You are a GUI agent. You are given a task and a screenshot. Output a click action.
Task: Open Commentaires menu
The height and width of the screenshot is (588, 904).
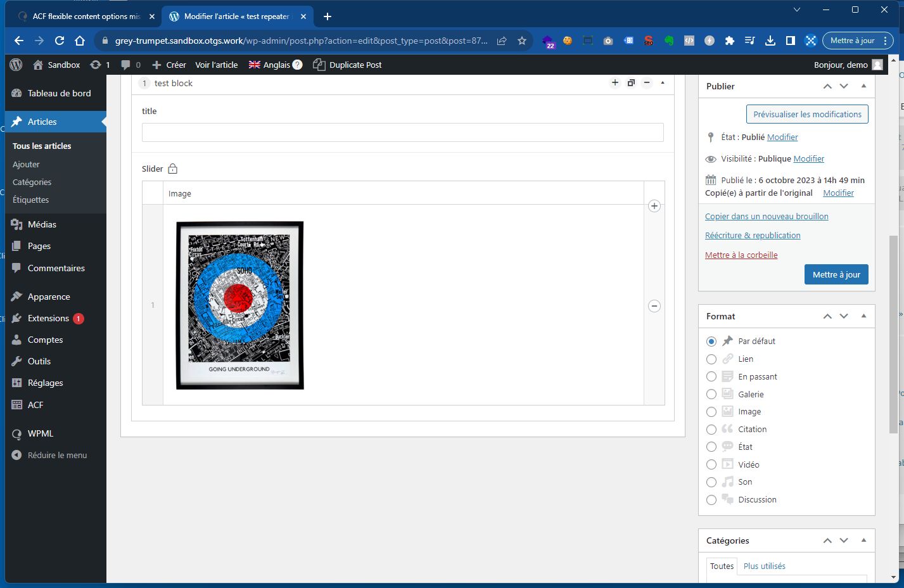click(56, 268)
